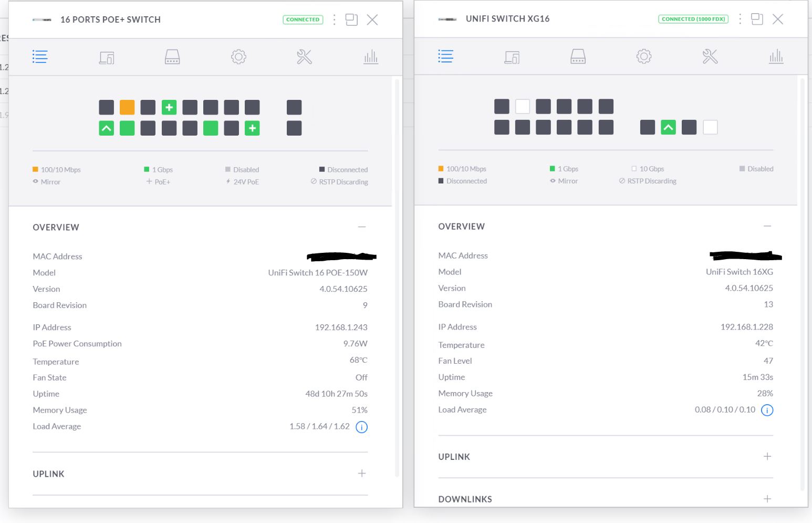Click Memory Usage value 28%

[x=765, y=393]
